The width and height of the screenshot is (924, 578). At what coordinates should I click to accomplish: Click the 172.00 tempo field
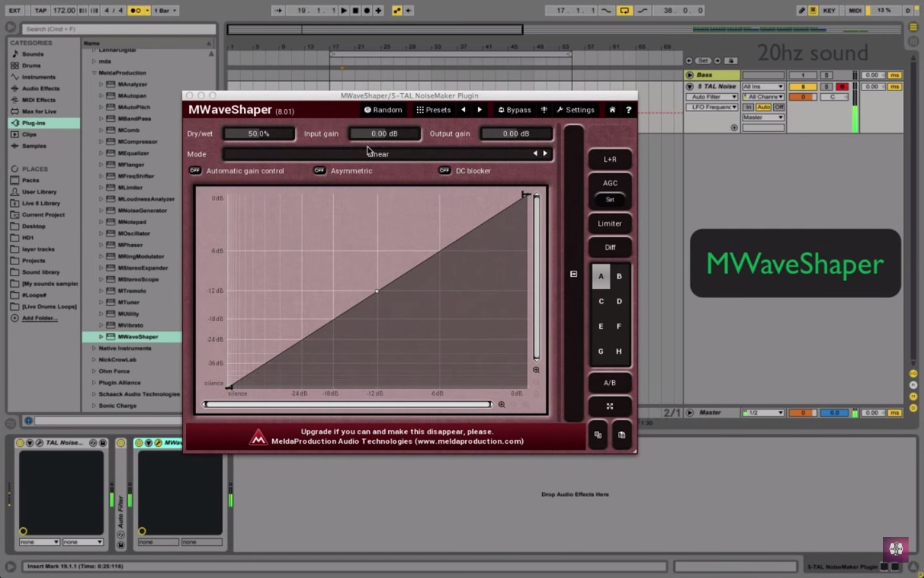(x=64, y=10)
